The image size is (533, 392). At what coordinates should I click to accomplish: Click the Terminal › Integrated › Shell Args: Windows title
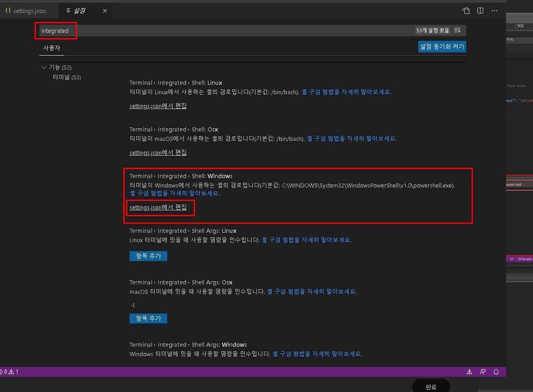pos(188,344)
